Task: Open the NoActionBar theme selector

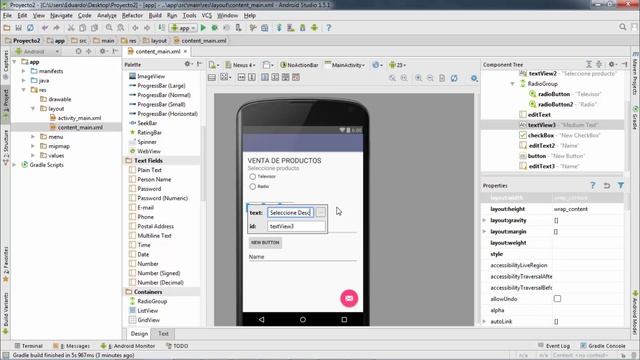Action: [x=299, y=65]
